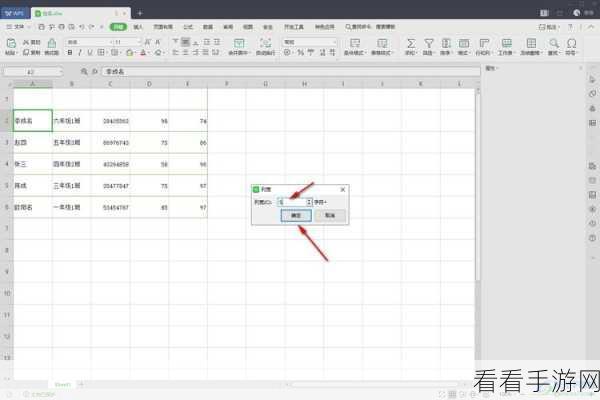This screenshot has height=400, width=600.
Task: Click the Cancel button in column width dialog
Action: click(330, 216)
